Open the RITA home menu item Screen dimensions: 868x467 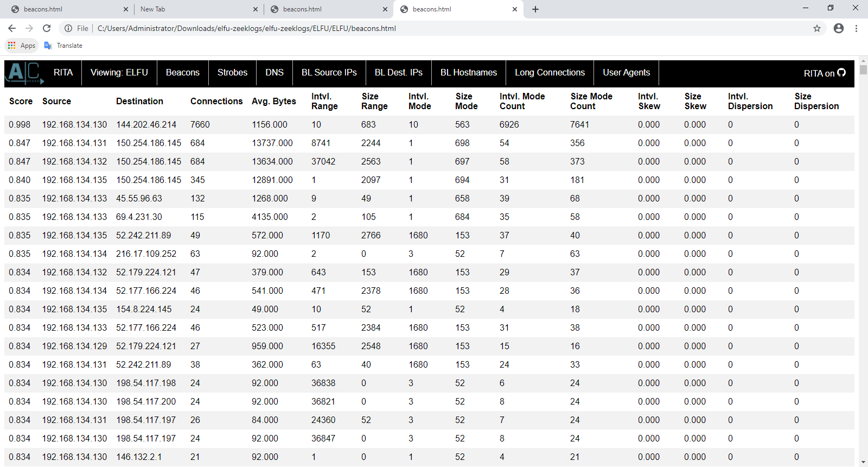tap(63, 73)
